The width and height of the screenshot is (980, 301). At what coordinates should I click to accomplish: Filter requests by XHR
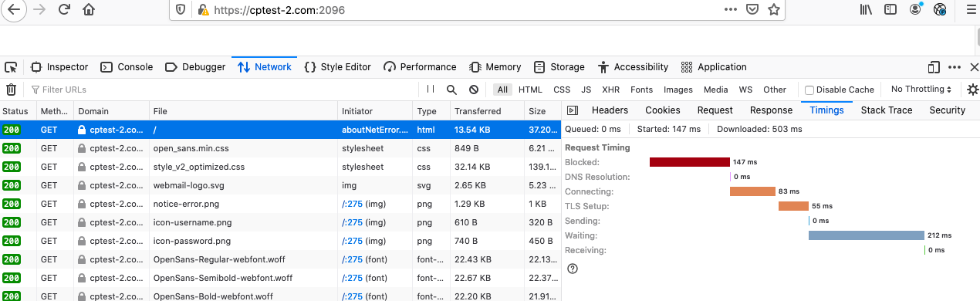611,90
